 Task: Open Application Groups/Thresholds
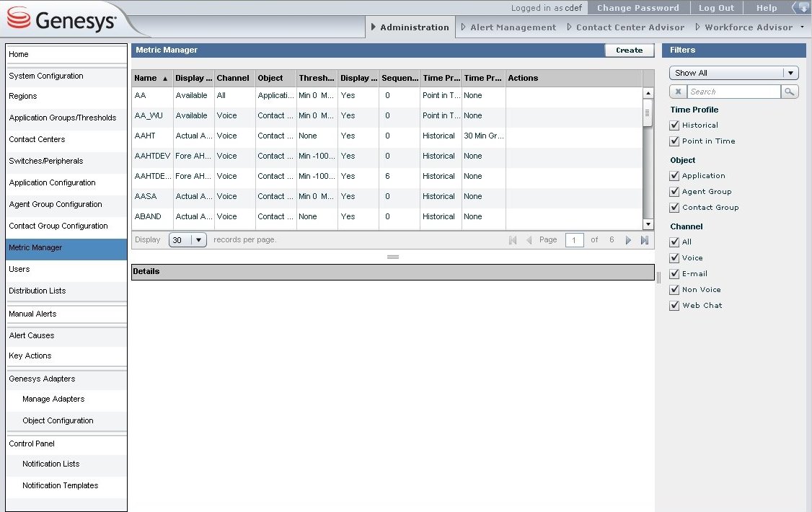pos(66,118)
